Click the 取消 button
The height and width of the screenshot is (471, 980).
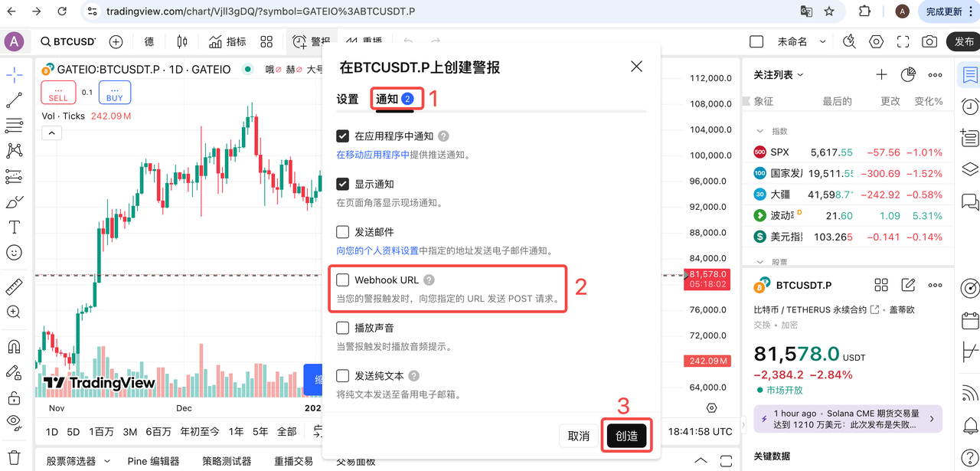[579, 436]
